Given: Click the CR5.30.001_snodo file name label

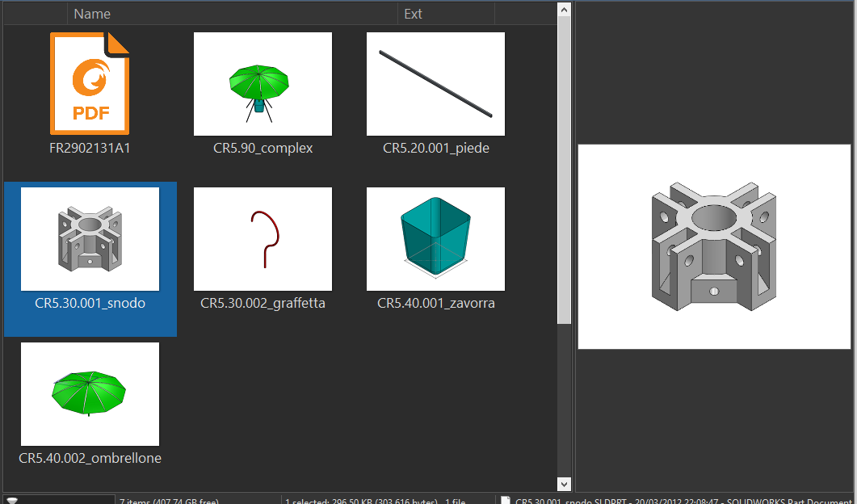Looking at the screenshot, I should pos(90,304).
